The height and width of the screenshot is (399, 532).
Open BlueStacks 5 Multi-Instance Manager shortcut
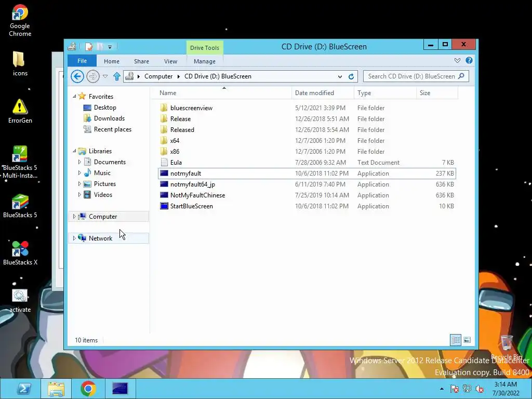point(20,162)
